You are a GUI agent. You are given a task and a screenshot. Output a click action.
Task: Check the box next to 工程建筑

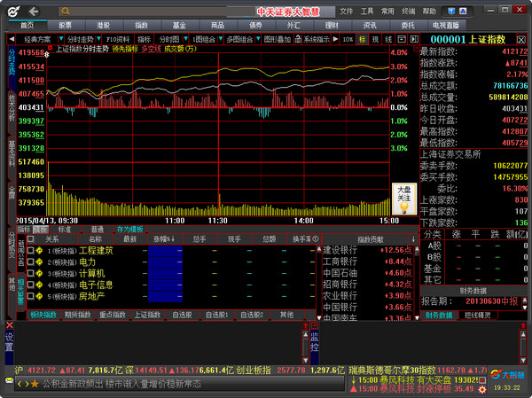(x=29, y=251)
